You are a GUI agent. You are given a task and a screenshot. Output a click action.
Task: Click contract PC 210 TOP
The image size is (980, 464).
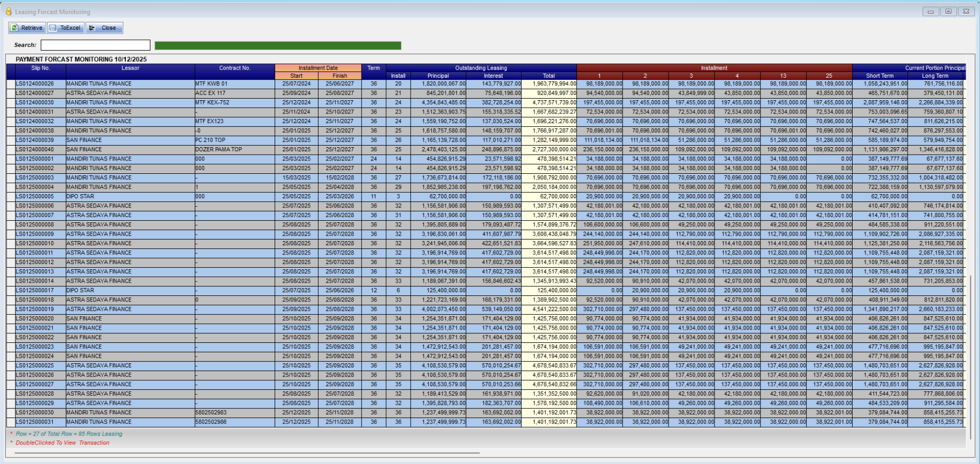(210, 140)
